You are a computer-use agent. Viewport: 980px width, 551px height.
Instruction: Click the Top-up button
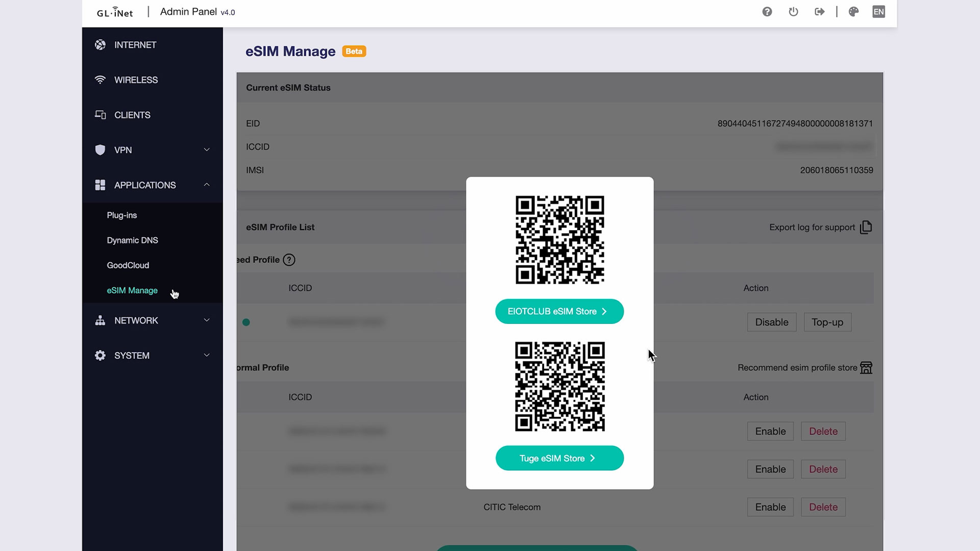pos(827,322)
